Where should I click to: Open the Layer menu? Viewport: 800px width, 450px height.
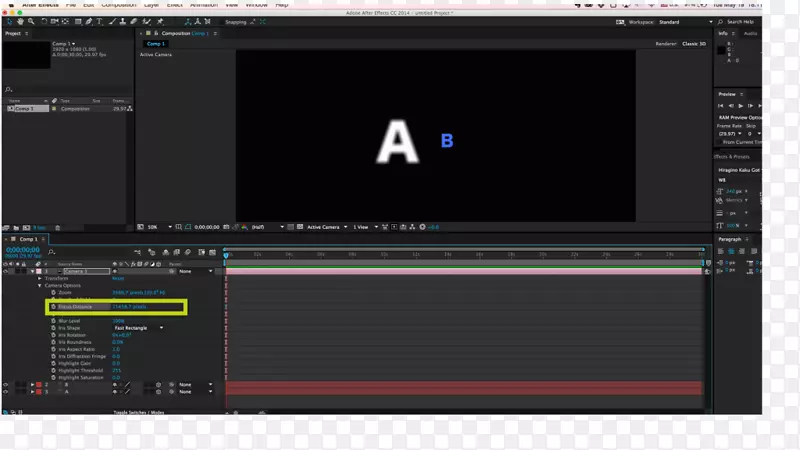151,5
